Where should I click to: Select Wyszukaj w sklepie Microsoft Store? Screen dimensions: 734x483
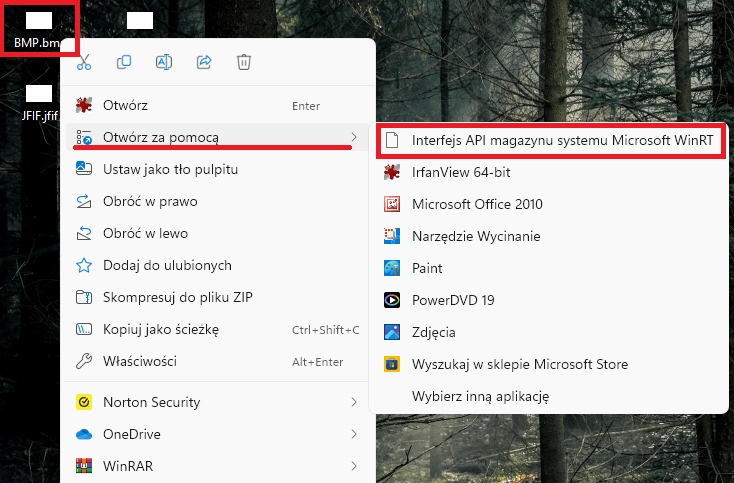549,364
